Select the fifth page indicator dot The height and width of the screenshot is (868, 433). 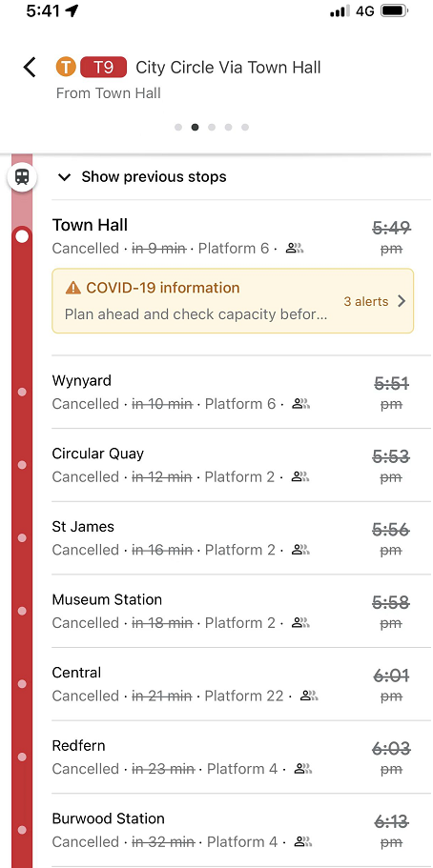coord(245,128)
